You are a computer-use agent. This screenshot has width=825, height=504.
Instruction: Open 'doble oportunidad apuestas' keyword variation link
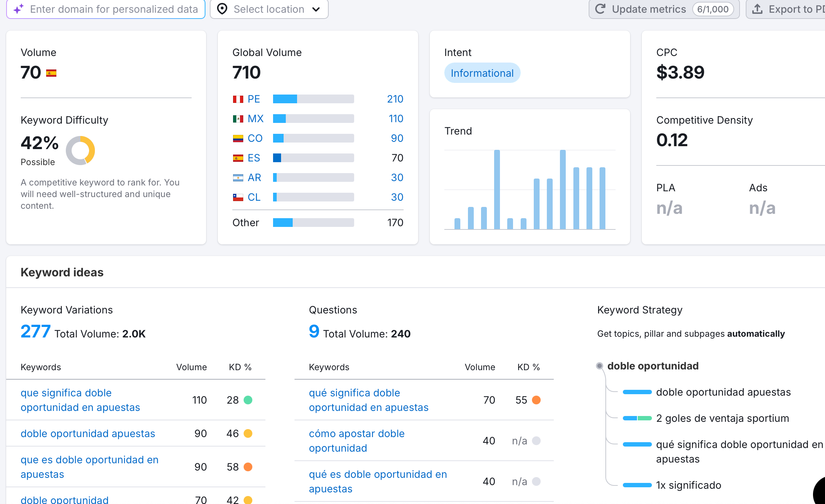(x=88, y=433)
